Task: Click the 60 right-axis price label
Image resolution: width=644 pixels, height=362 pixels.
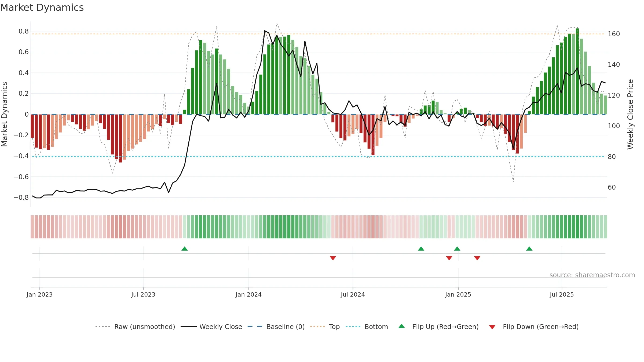Action: tap(612, 187)
